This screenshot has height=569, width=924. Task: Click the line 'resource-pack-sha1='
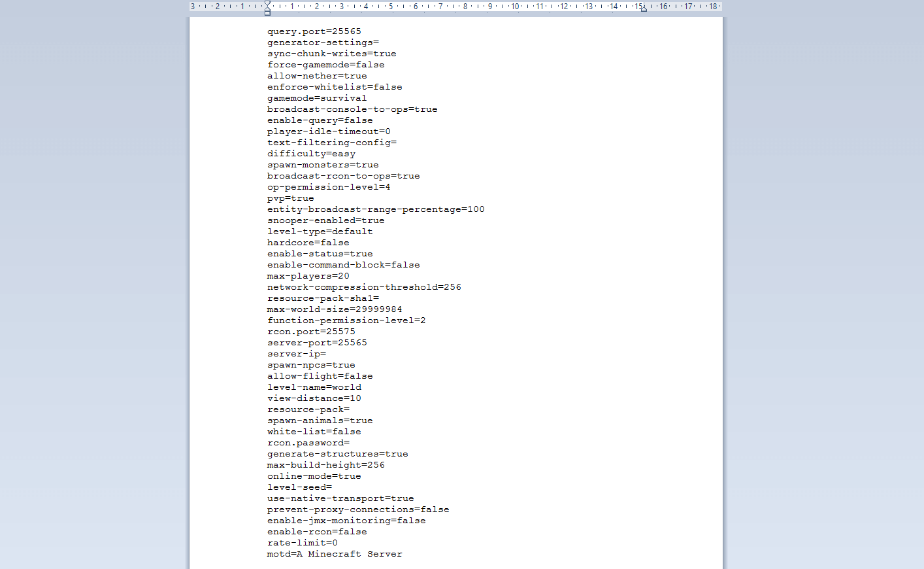pyautogui.click(x=323, y=298)
